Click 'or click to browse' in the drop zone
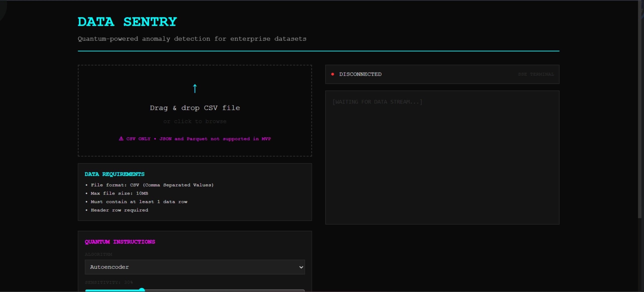Screen dimensions: 644x292 coord(195,121)
